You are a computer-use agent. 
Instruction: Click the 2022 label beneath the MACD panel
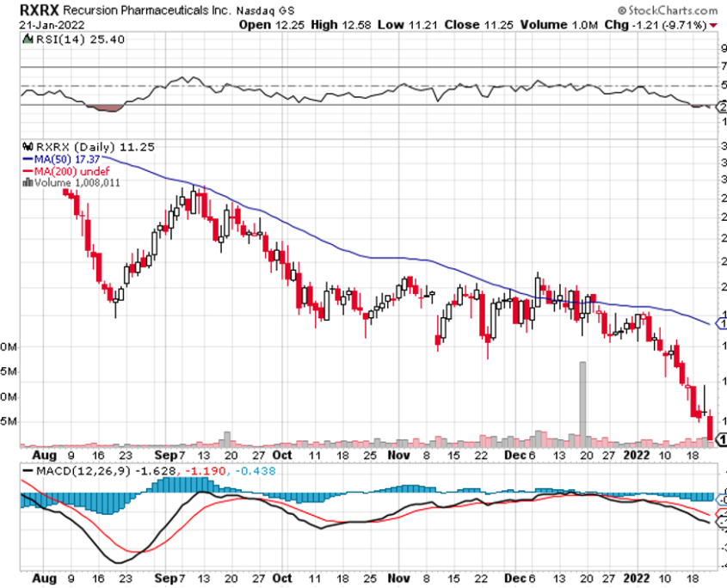click(637, 579)
